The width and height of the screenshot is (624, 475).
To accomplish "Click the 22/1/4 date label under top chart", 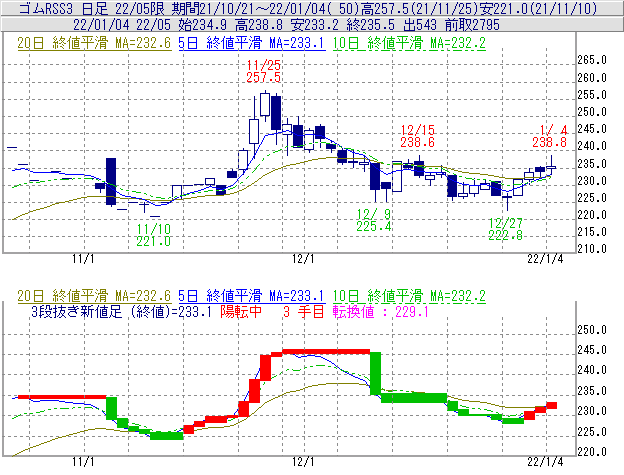I will [x=545, y=259].
